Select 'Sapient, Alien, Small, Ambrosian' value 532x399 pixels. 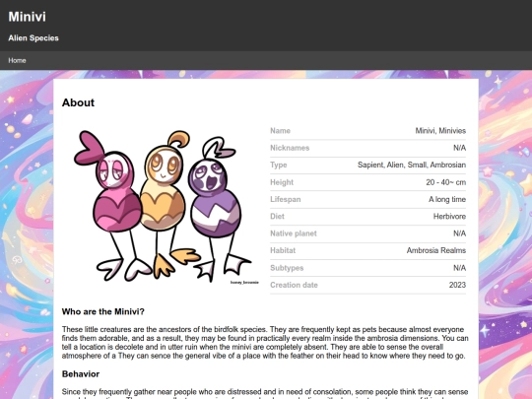pyautogui.click(x=412, y=165)
